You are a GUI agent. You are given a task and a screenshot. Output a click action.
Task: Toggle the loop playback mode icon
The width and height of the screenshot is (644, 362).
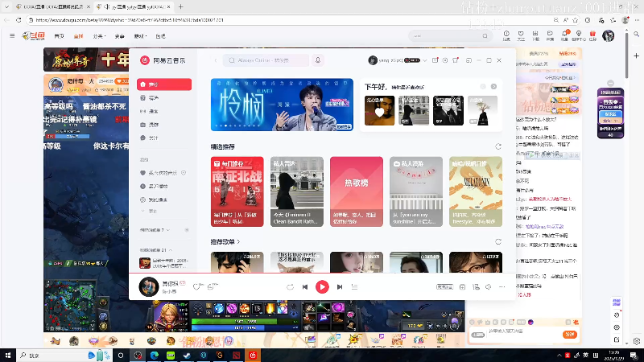290,287
